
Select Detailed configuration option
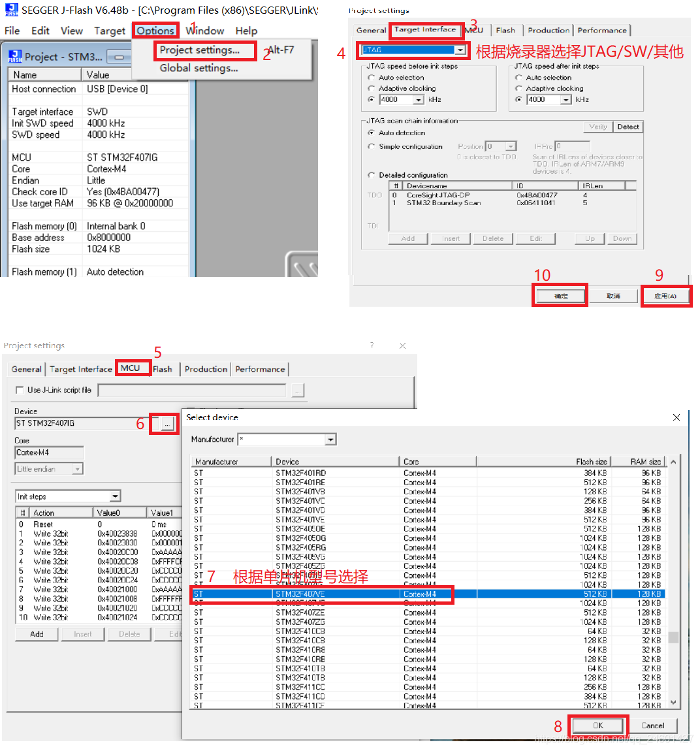[x=371, y=175]
